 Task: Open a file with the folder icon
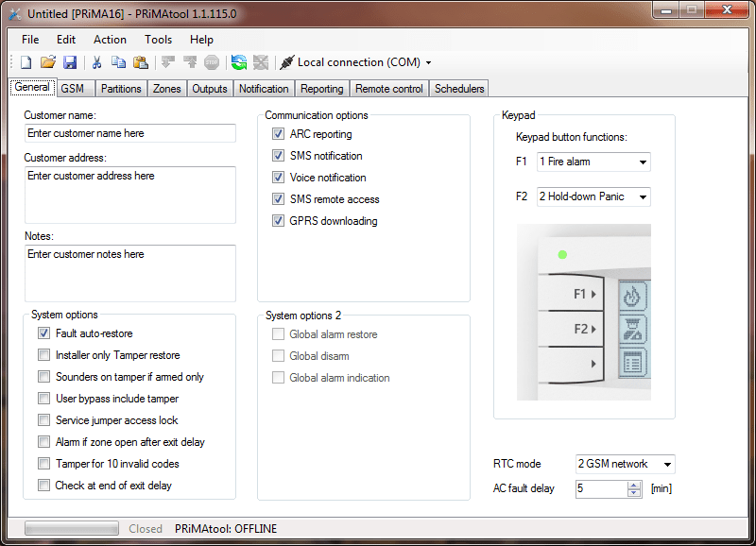coord(48,62)
